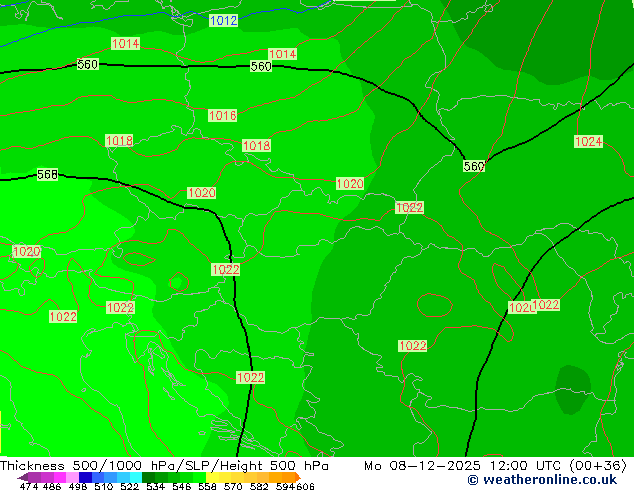Image resolution: width=634 pixels, height=490 pixels.
Task: Click the legend value 510
Action: pyautogui.click(x=104, y=486)
